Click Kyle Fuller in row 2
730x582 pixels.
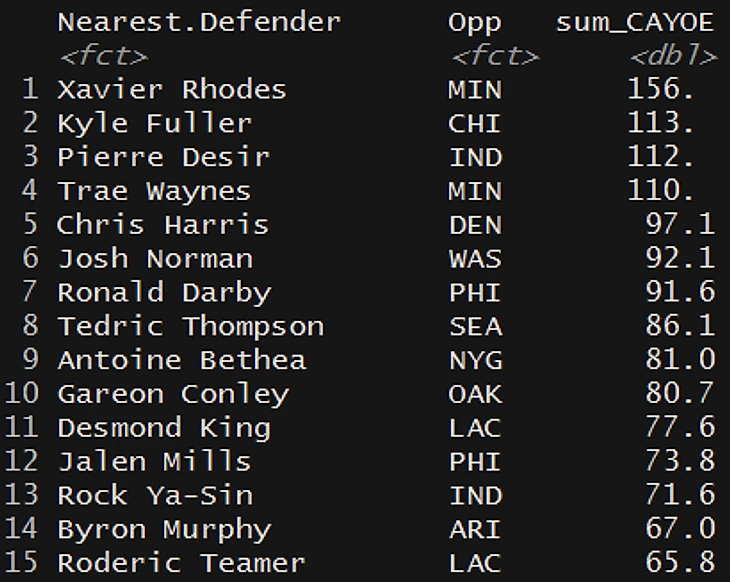point(154,123)
